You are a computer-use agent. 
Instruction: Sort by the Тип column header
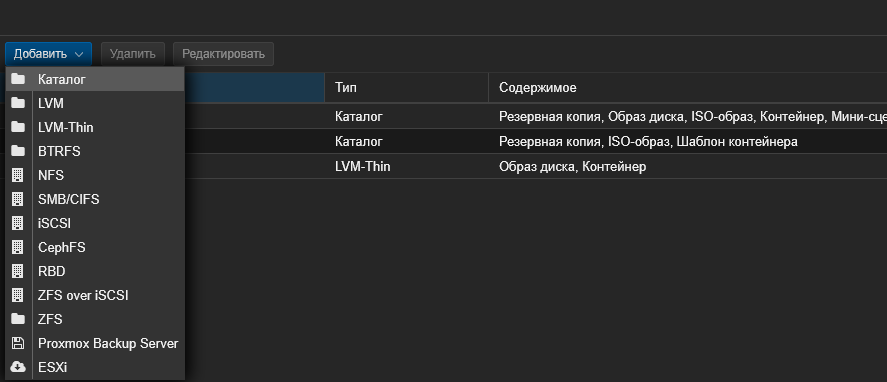click(x=406, y=88)
